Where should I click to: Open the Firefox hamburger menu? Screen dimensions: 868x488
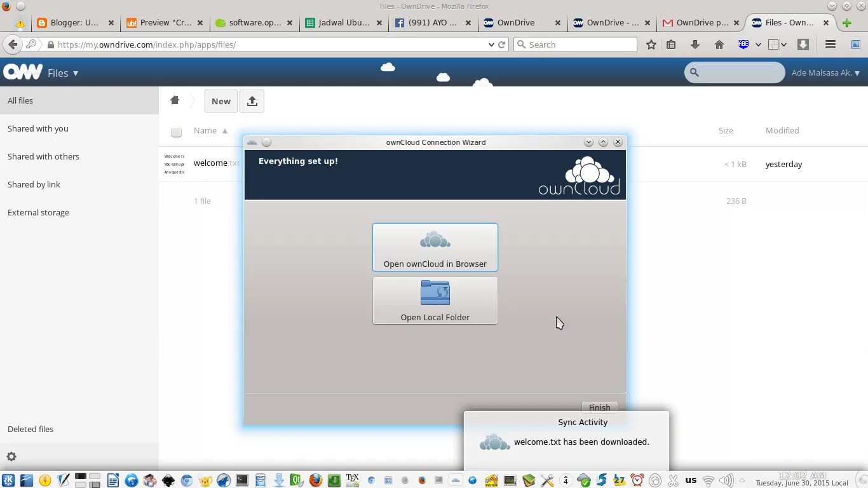[x=831, y=44]
